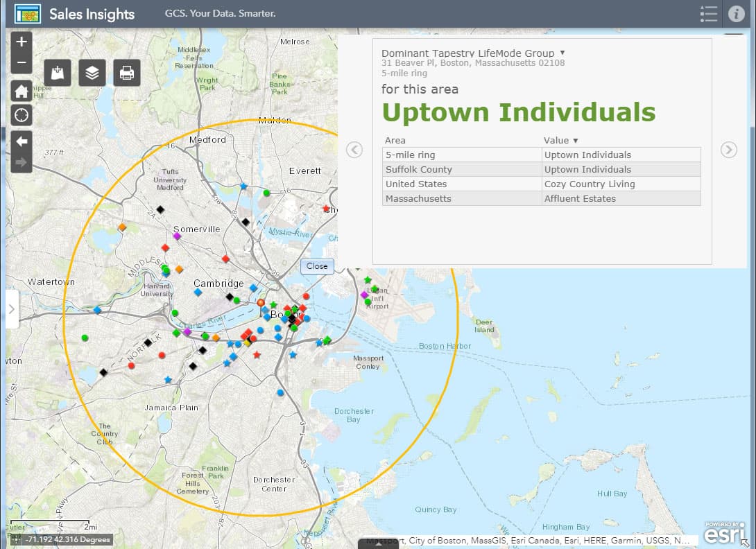
Task: Activate the My Location button
Action: [22, 114]
